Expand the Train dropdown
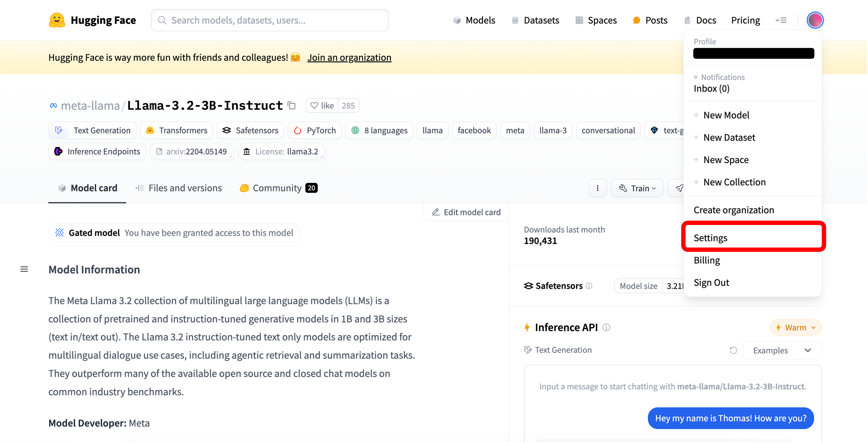 point(637,188)
